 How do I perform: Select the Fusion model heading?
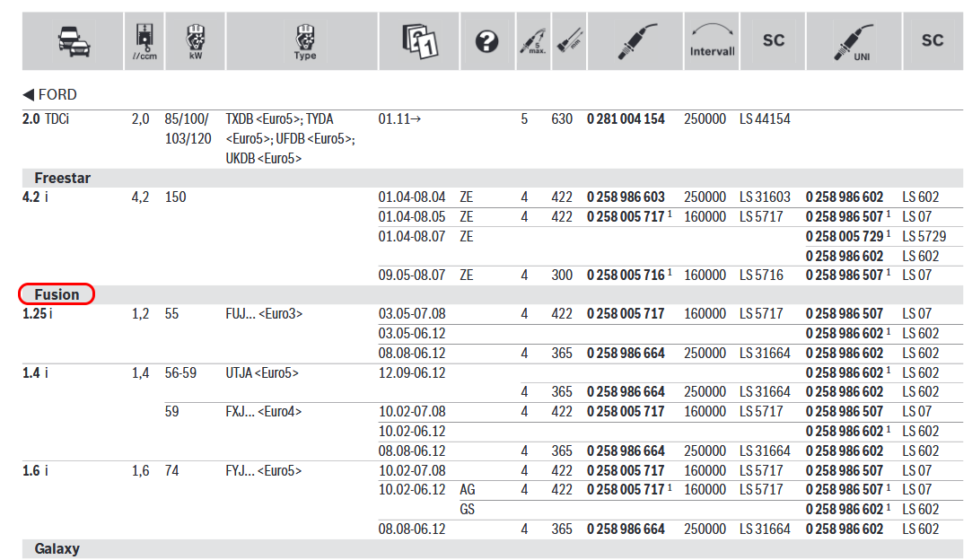[57, 294]
